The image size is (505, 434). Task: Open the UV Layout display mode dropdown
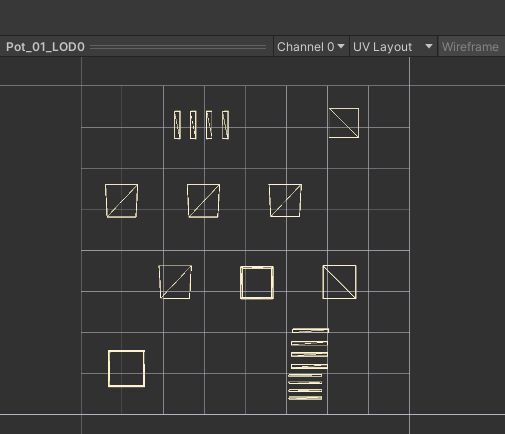393,47
